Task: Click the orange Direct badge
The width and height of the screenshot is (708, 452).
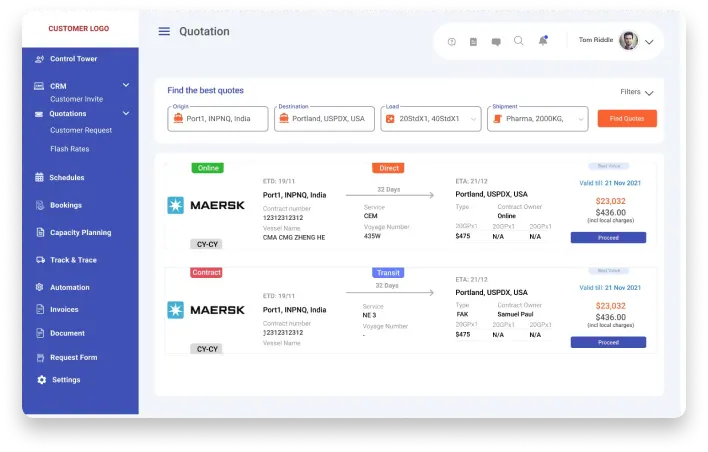Action: pyautogui.click(x=388, y=168)
